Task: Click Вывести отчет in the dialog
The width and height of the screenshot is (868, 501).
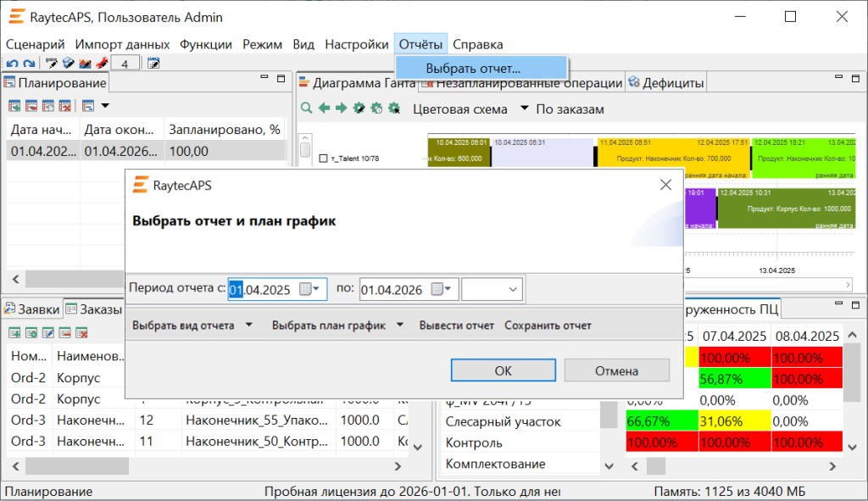Action: [457, 326]
